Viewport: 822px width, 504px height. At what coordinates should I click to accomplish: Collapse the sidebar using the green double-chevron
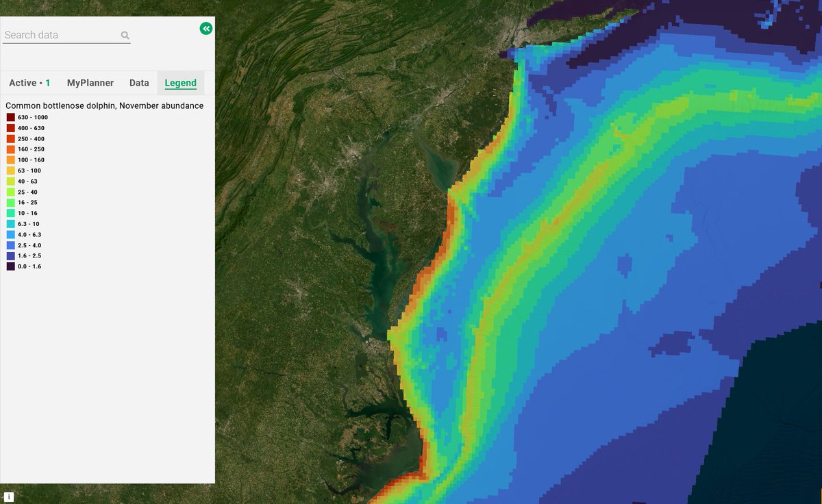pos(205,28)
